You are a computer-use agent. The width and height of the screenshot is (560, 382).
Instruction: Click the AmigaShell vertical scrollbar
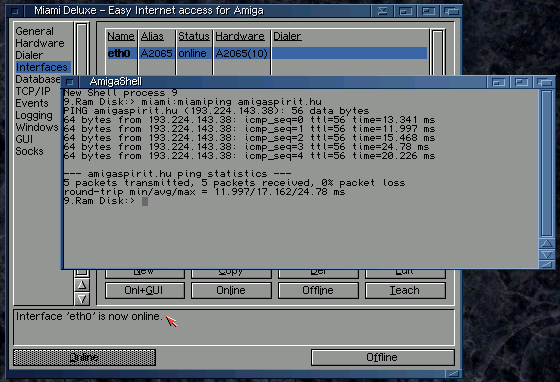546,164
